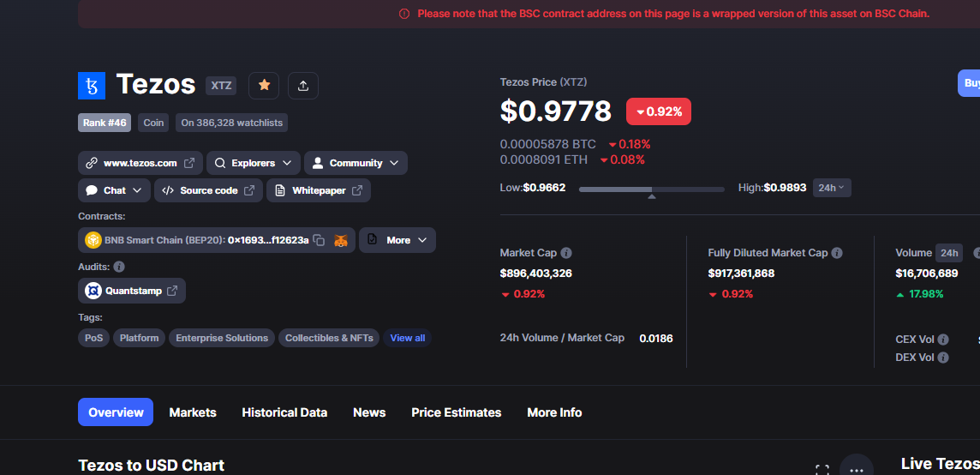Switch to the Overview tab
This screenshot has height=475, width=980.
click(116, 412)
